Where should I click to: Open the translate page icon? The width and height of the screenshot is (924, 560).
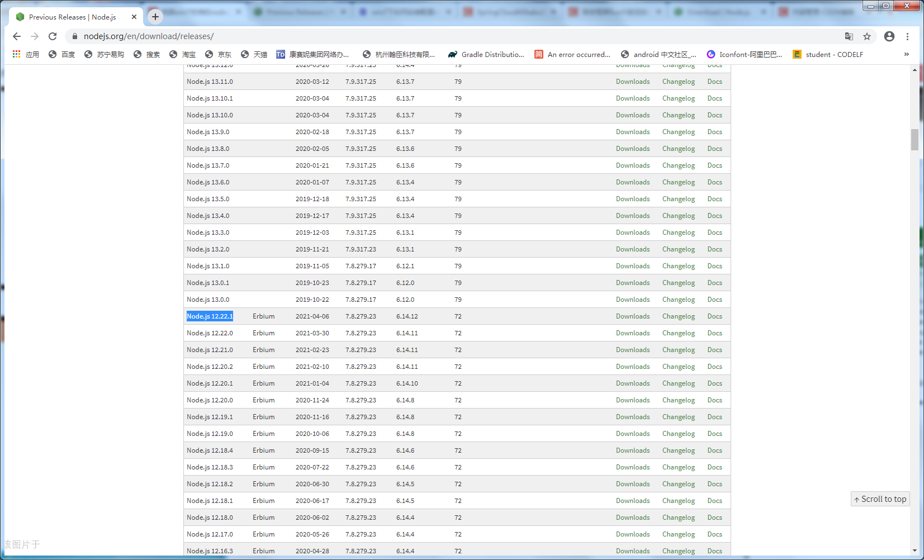(849, 36)
